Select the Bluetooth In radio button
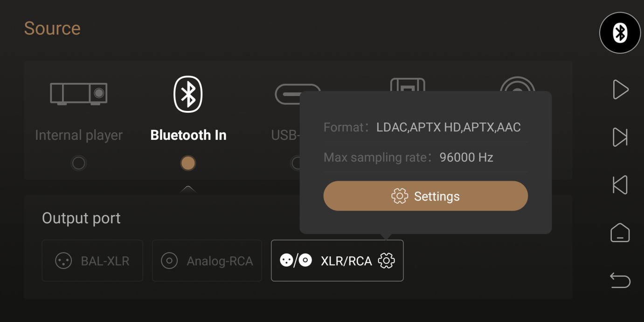 click(x=188, y=163)
